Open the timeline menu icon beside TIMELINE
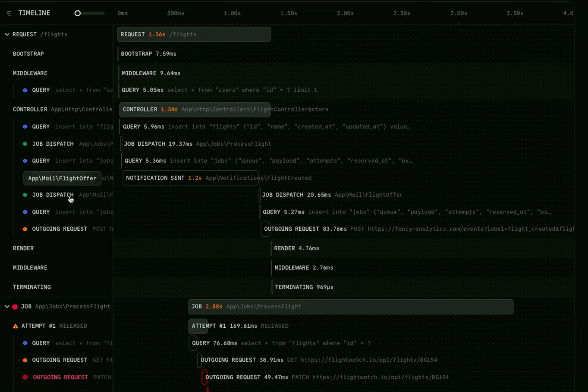Screen dimensions: 588x392 click(9, 13)
